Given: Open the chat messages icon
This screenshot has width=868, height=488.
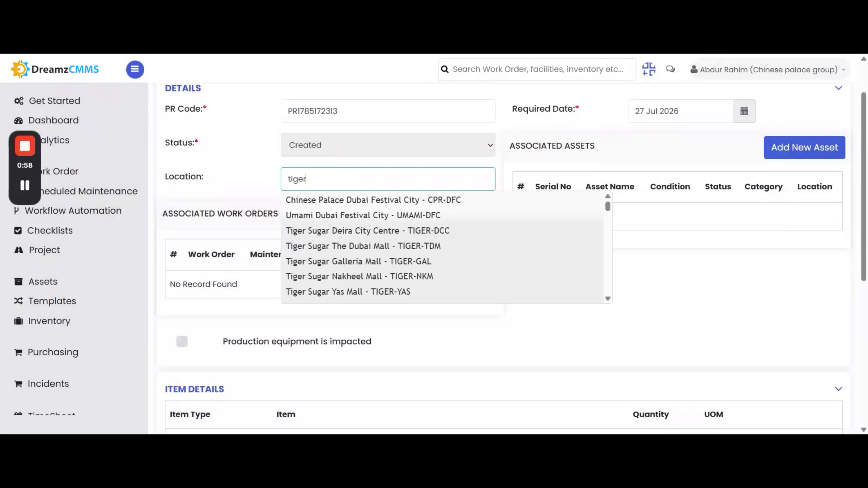Looking at the screenshot, I should tap(670, 69).
